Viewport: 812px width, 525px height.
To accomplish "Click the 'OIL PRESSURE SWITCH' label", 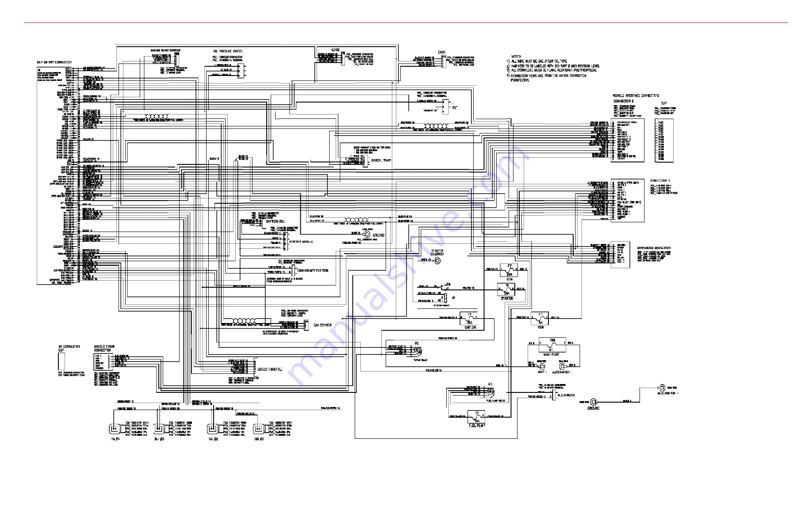I will (228, 52).
